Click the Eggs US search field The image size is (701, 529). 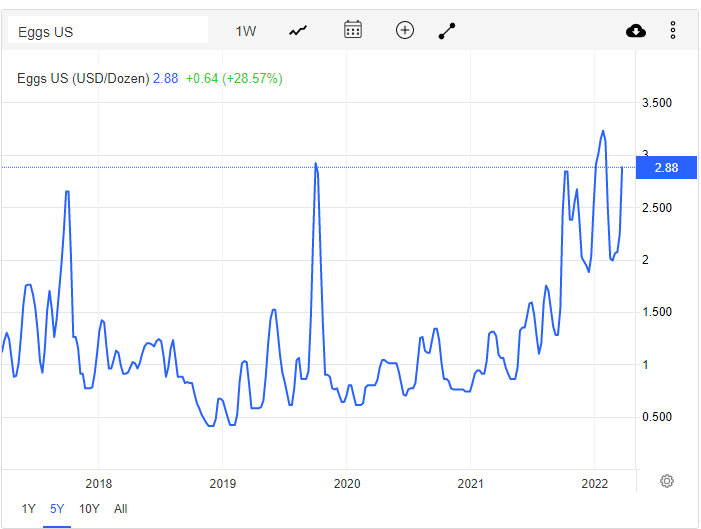[108, 30]
